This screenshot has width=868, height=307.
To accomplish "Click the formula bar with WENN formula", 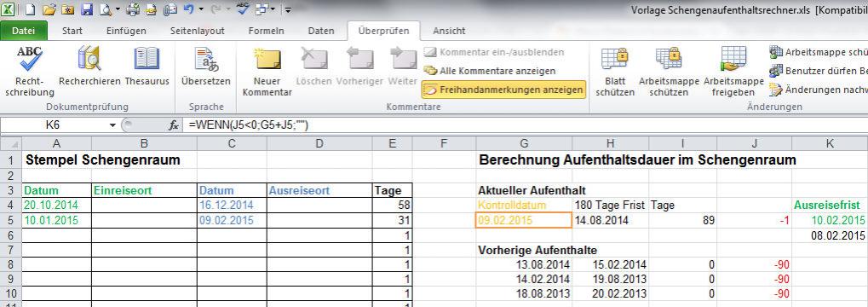I will [526, 126].
